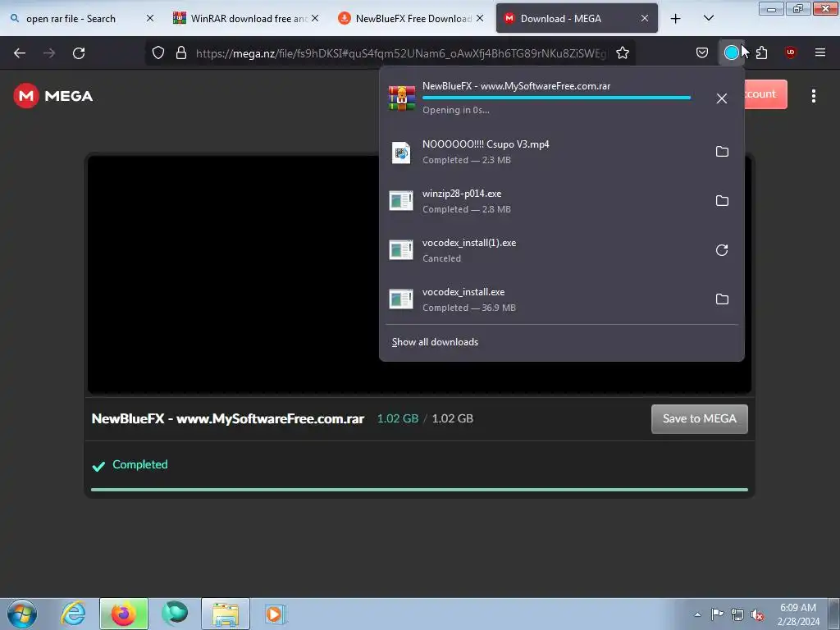Open the MEGA three-dot options menu
The height and width of the screenshot is (630, 840).
[813, 96]
